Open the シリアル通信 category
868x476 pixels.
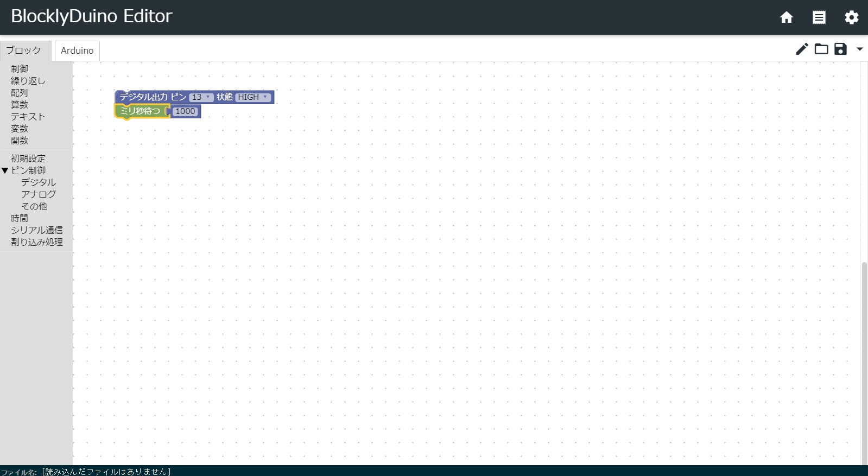pyautogui.click(x=37, y=230)
